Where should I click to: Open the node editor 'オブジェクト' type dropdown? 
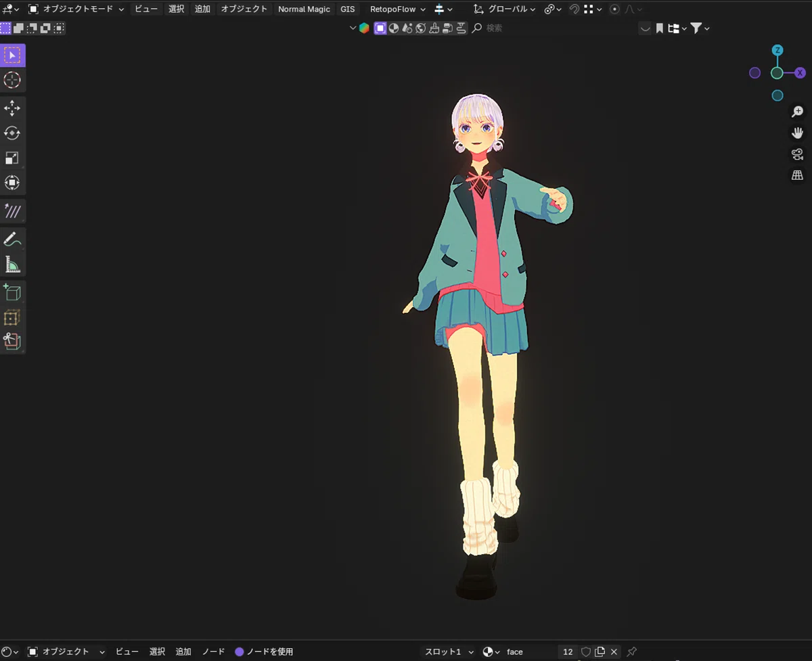(x=66, y=652)
